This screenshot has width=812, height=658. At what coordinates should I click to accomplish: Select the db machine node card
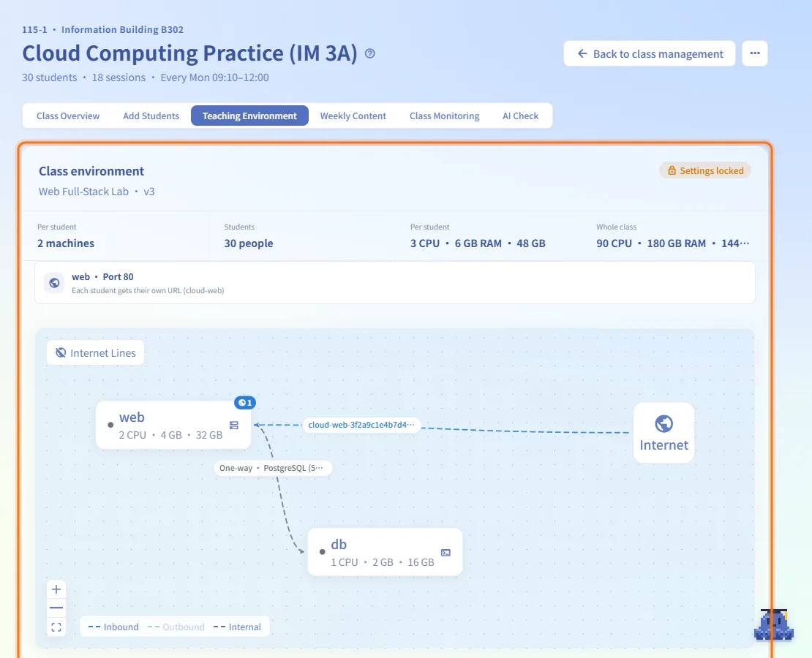click(x=385, y=552)
